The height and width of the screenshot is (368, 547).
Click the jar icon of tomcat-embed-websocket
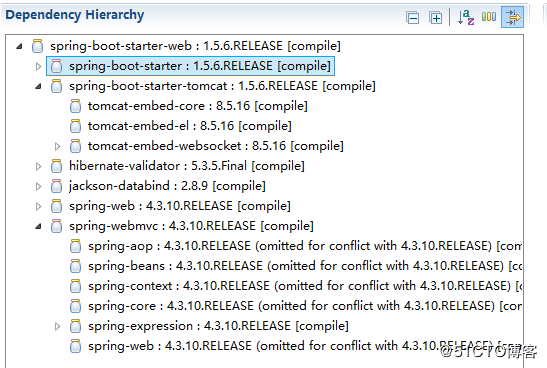click(75, 146)
